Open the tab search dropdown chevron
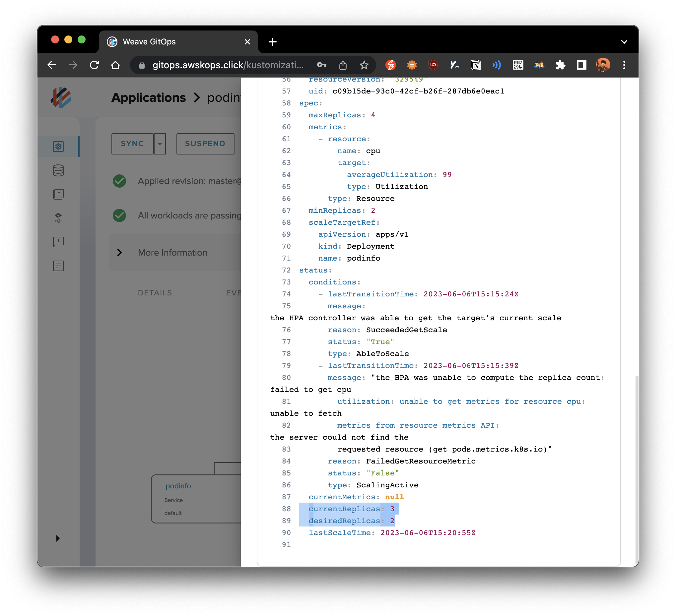This screenshot has width=676, height=616. [x=624, y=42]
